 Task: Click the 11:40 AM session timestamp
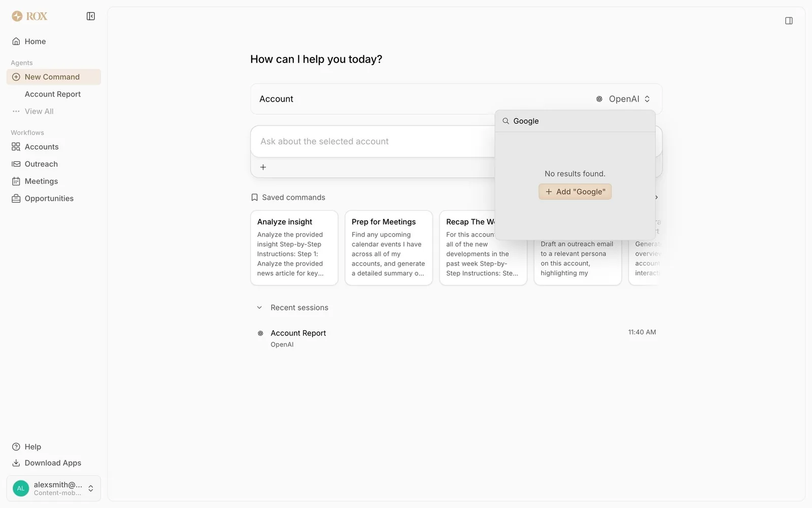click(642, 332)
